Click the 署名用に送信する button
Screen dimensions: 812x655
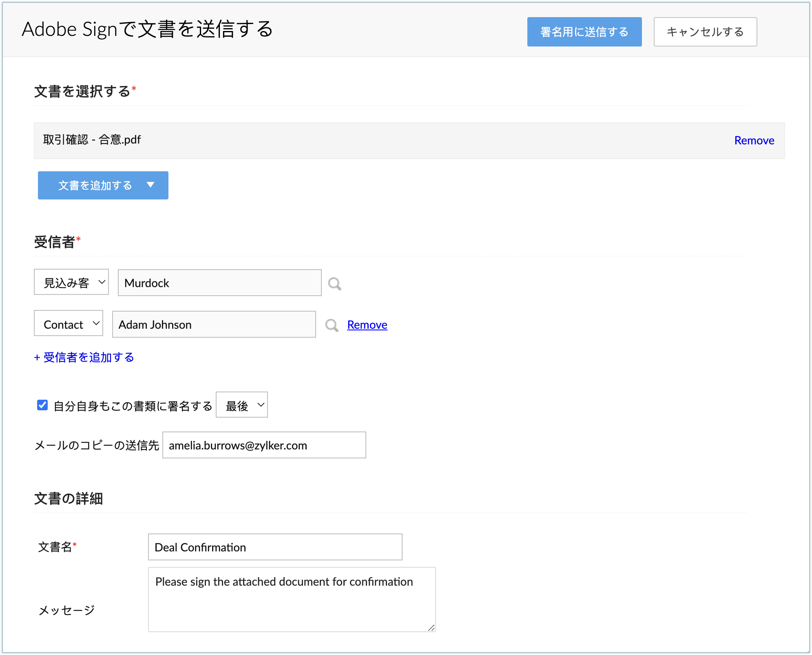pos(584,32)
